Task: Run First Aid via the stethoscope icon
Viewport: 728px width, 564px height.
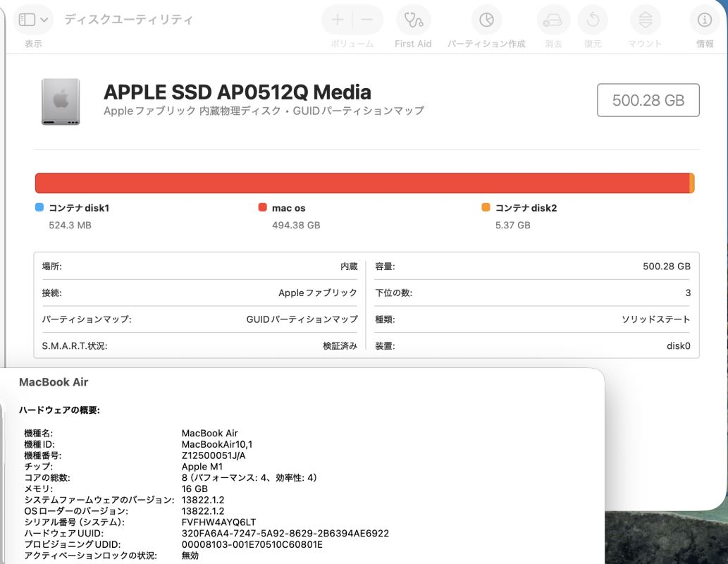Action: [x=413, y=20]
